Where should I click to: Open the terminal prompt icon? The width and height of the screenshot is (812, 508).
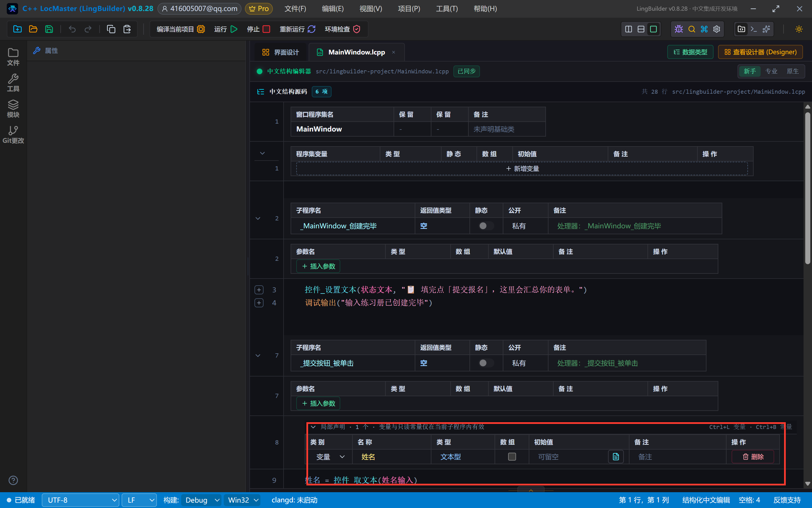click(x=754, y=29)
